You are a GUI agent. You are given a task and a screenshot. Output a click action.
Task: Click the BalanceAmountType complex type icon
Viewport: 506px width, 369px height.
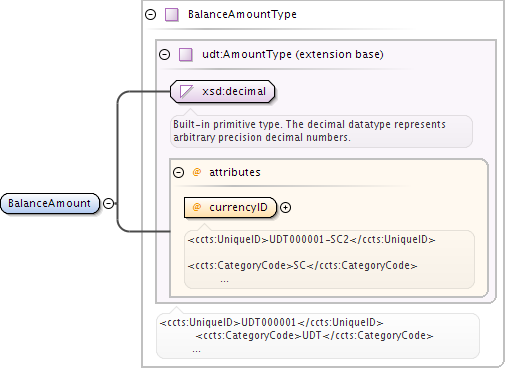(172, 15)
